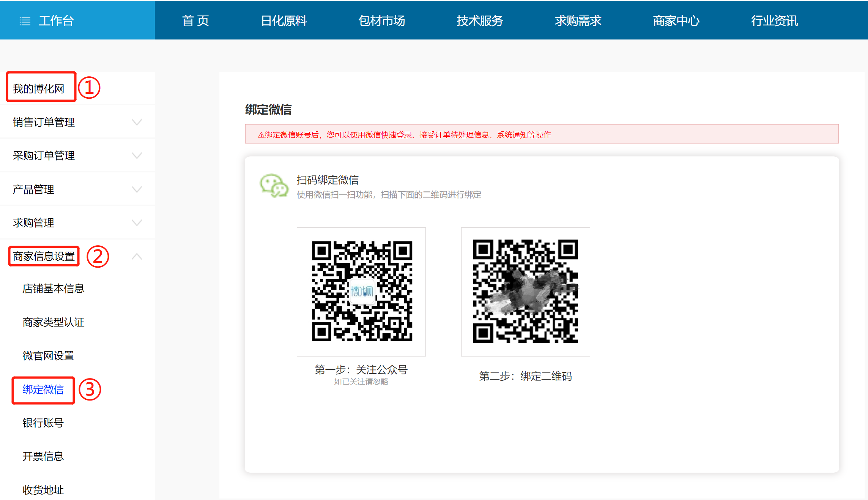Open the 行业资讯 navigation item
The height and width of the screenshot is (500, 868).
[x=774, y=21]
